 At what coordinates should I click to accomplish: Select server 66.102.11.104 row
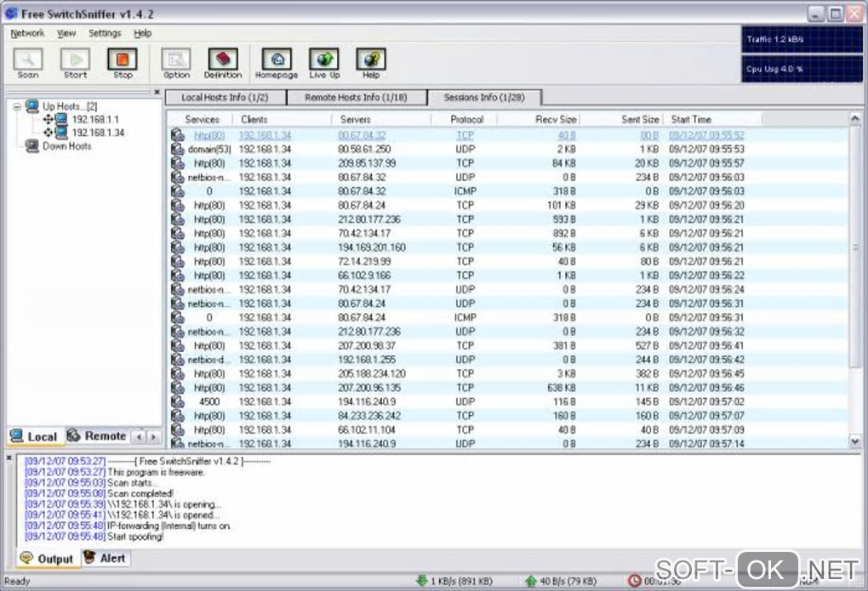(x=367, y=430)
